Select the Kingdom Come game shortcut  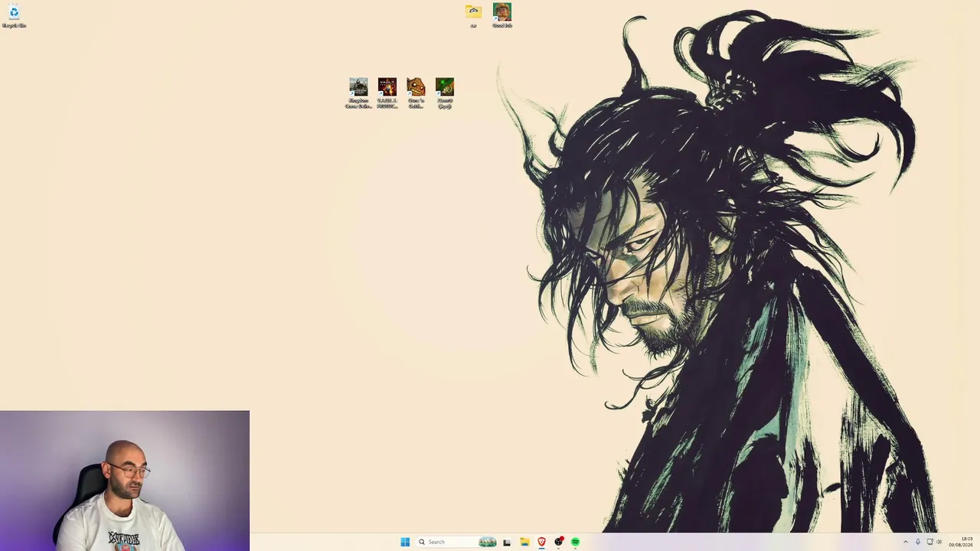coord(358,93)
